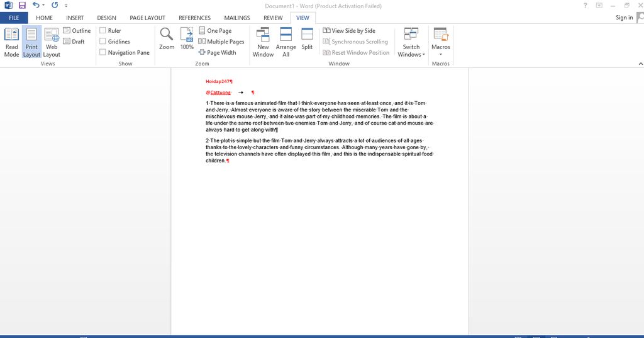This screenshot has width=644, height=338.
Task: Open Outline view
Action: click(x=77, y=30)
